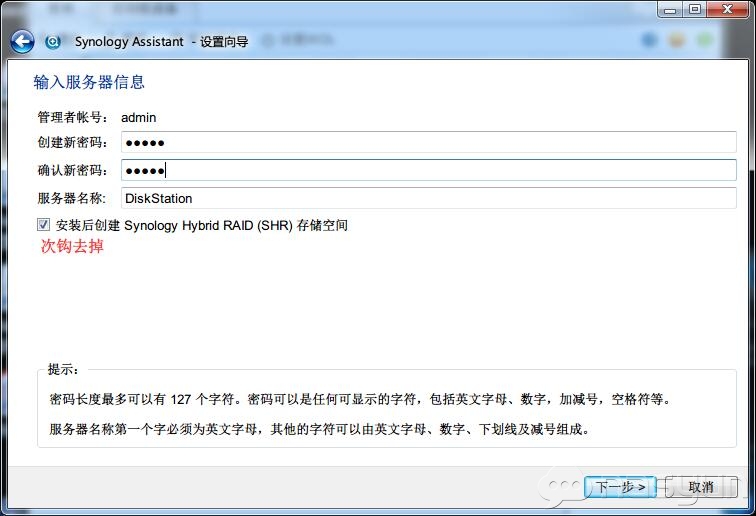Screen dimensions: 756x516
Task: Uncheck the Synology Hybrid RAID (SHR) checkbox
Action: 43,224
